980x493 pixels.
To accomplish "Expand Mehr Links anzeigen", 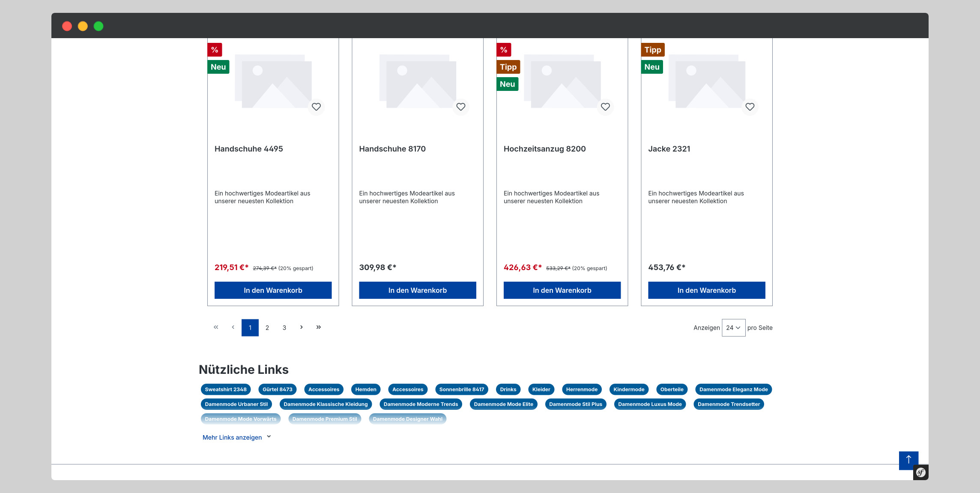I will point(236,437).
